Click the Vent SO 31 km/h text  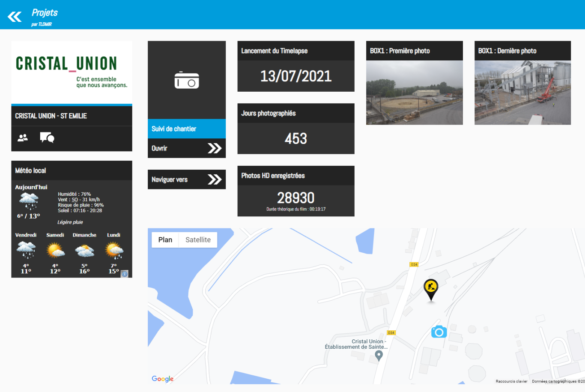point(79,200)
